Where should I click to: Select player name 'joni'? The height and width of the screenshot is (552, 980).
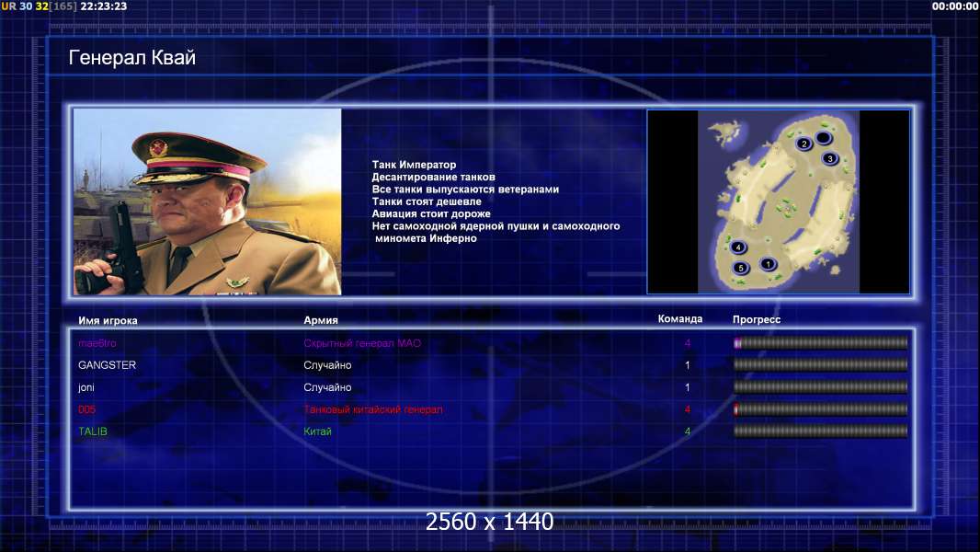(86, 387)
